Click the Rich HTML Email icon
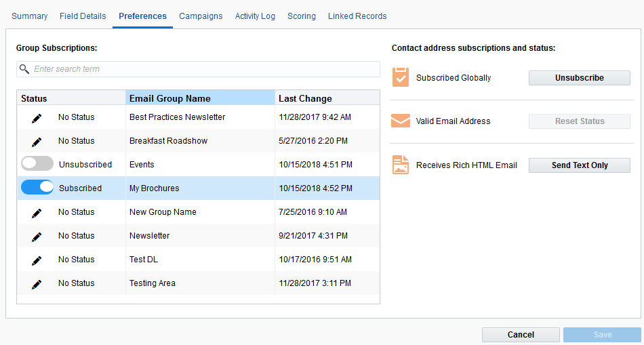The height and width of the screenshot is (345, 644). click(x=401, y=165)
